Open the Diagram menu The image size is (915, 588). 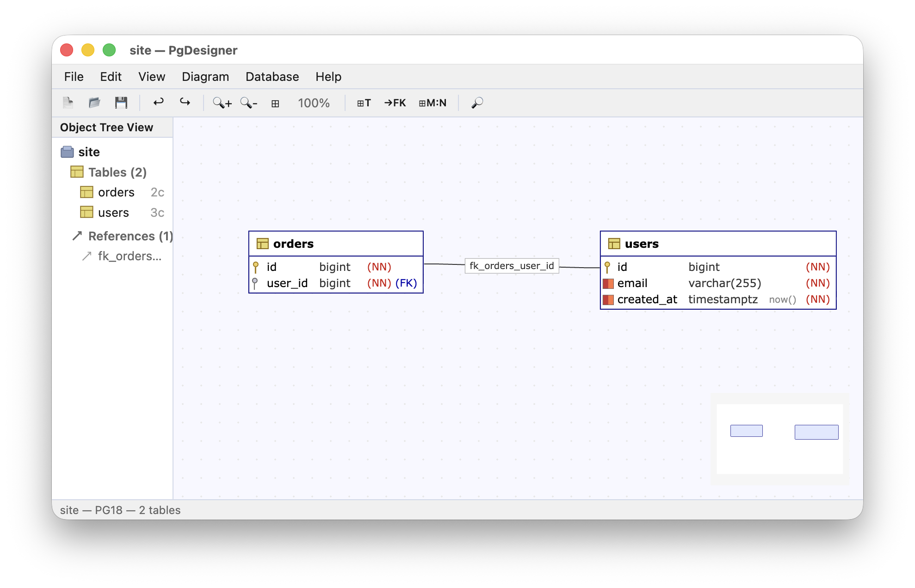tap(205, 77)
